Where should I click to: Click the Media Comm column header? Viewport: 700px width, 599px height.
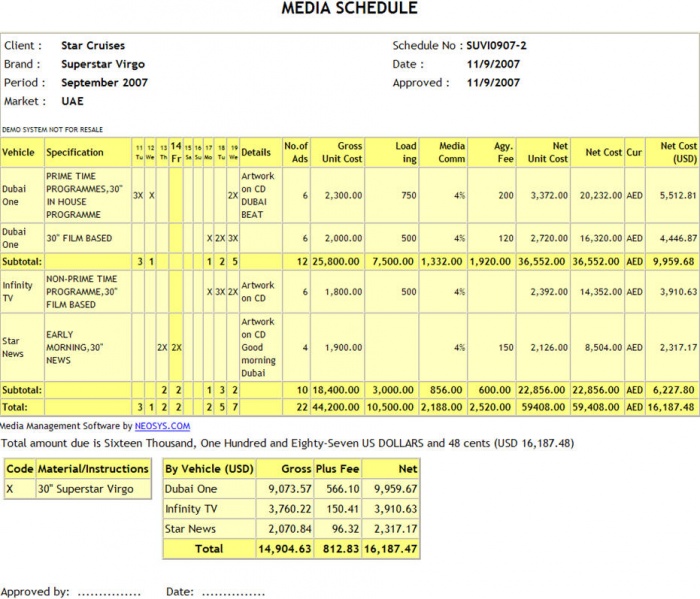pyautogui.click(x=443, y=153)
